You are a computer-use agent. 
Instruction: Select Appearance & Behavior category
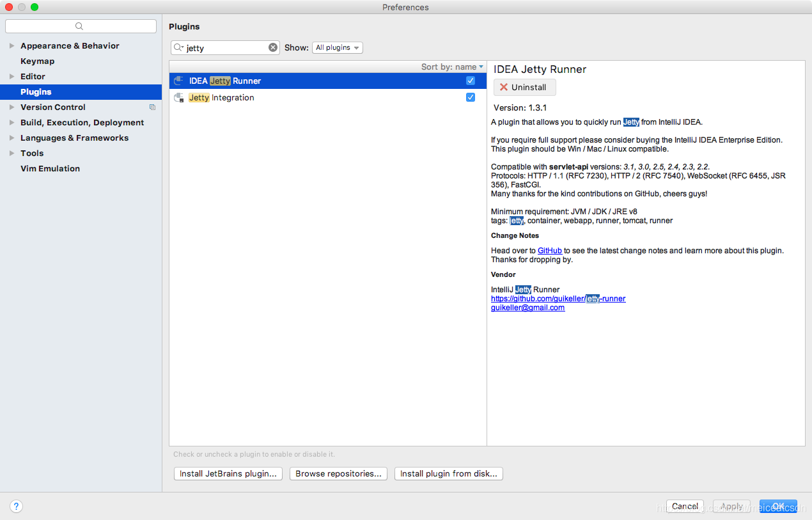70,46
